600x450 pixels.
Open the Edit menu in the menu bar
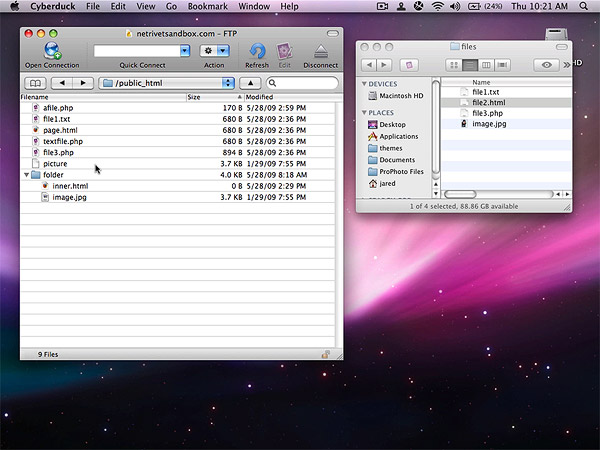point(118,6)
